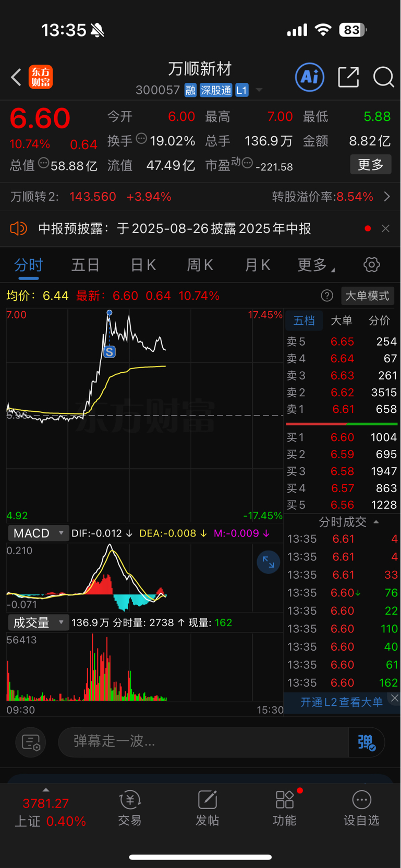Switch to the 日K tab

coord(143,265)
